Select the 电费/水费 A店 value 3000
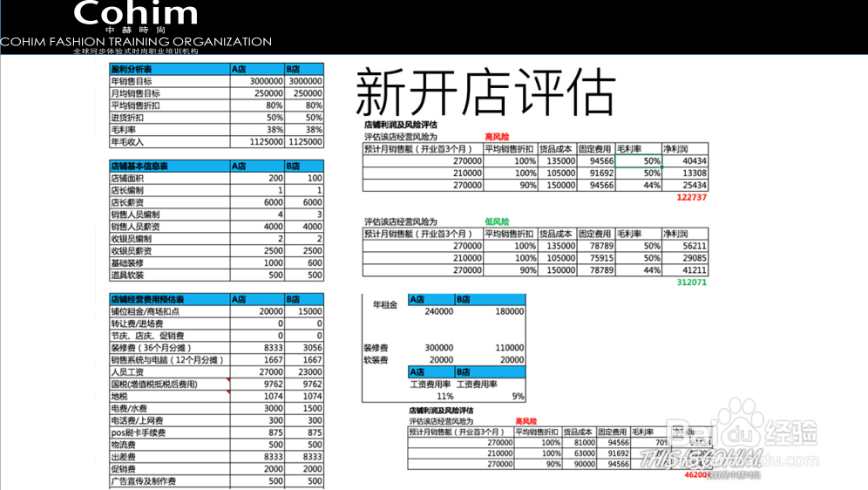 274,409
